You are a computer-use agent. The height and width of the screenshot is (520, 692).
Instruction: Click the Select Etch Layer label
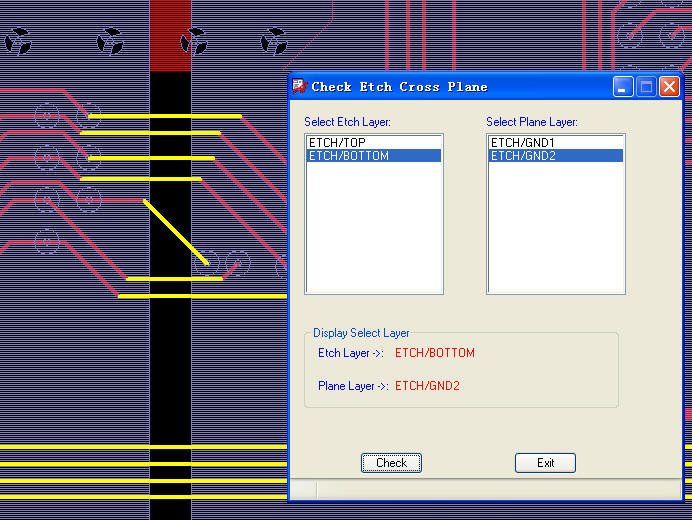click(347, 122)
